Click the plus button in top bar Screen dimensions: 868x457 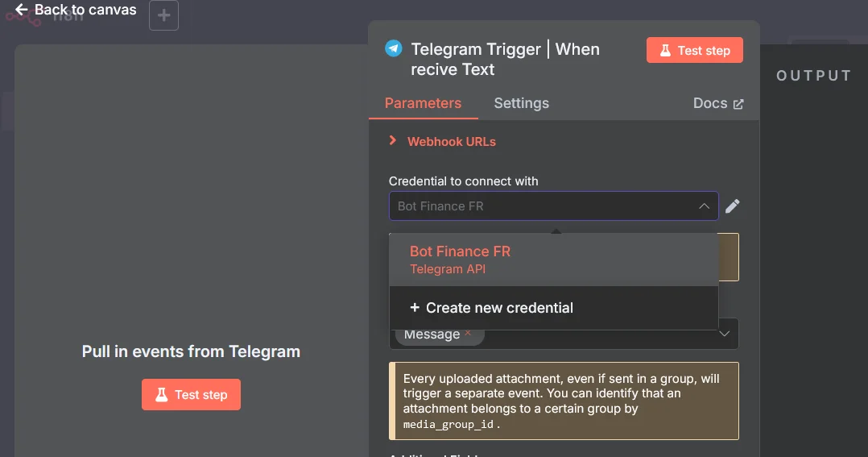[x=163, y=15]
